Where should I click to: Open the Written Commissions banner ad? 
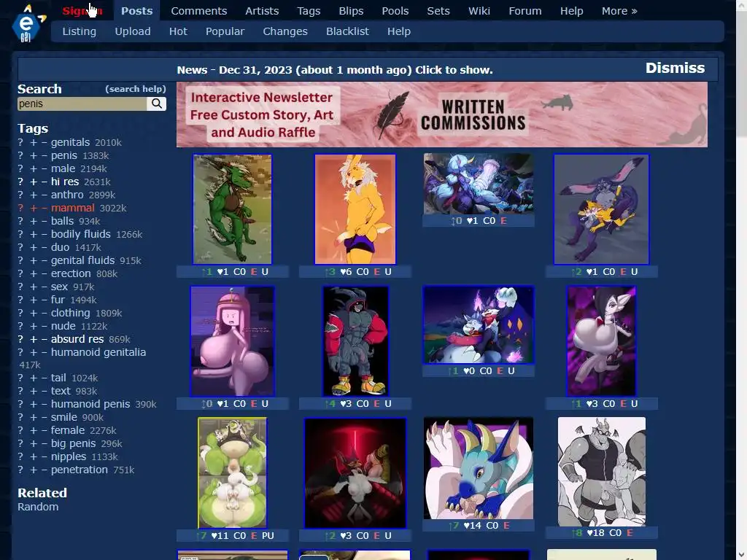pos(441,114)
